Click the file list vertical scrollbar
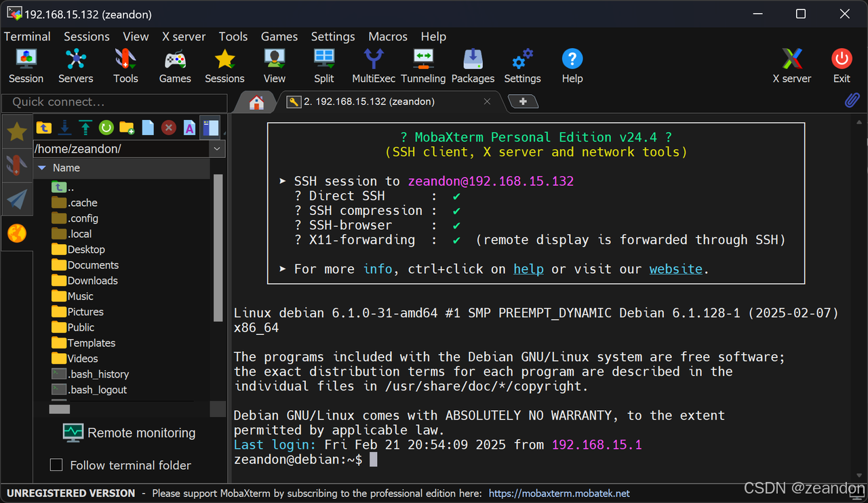Viewport: 868px width, 503px height. [218, 247]
